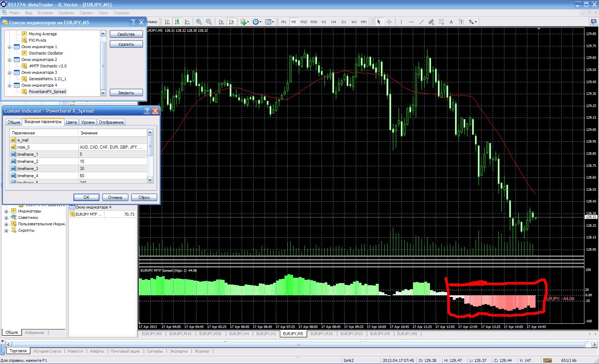Switch to H1 timeframe
599x364 pixels.
tap(324, 22)
